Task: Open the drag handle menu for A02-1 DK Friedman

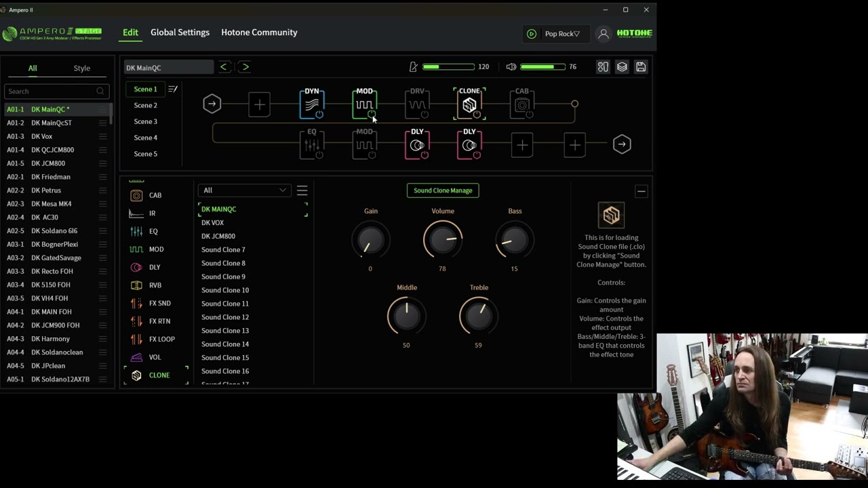Action: (103, 177)
